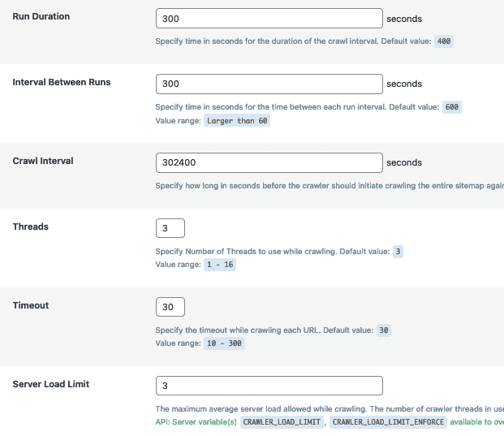This screenshot has width=504, height=436.
Task: Focus the Interval Between Runs input field
Action: [x=268, y=84]
